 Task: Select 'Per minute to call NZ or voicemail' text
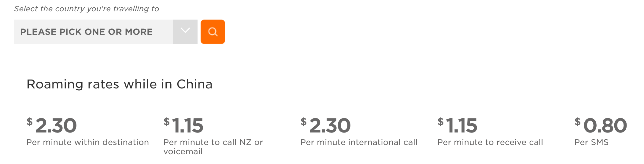click(x=213, y=147)
